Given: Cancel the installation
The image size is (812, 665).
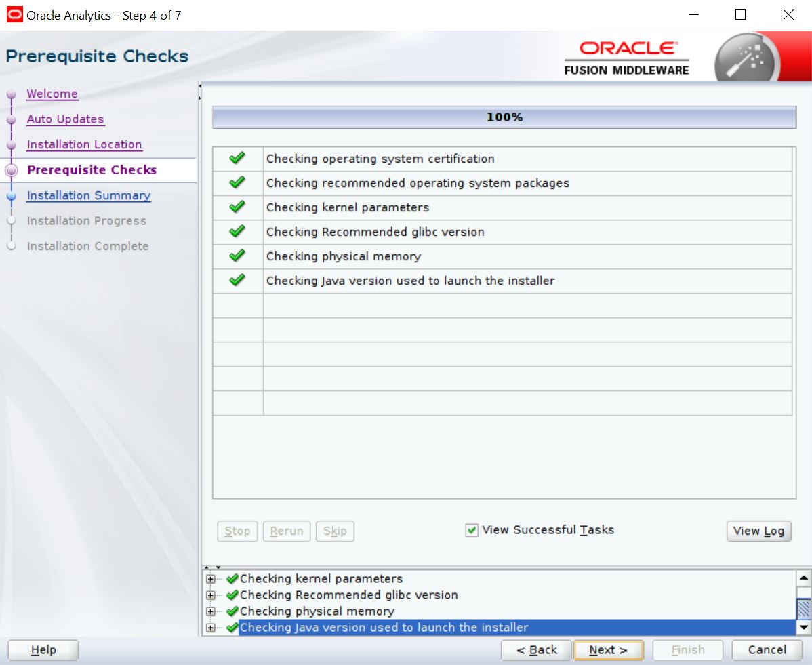Looking at the screenshot, I should pos(767,650).
